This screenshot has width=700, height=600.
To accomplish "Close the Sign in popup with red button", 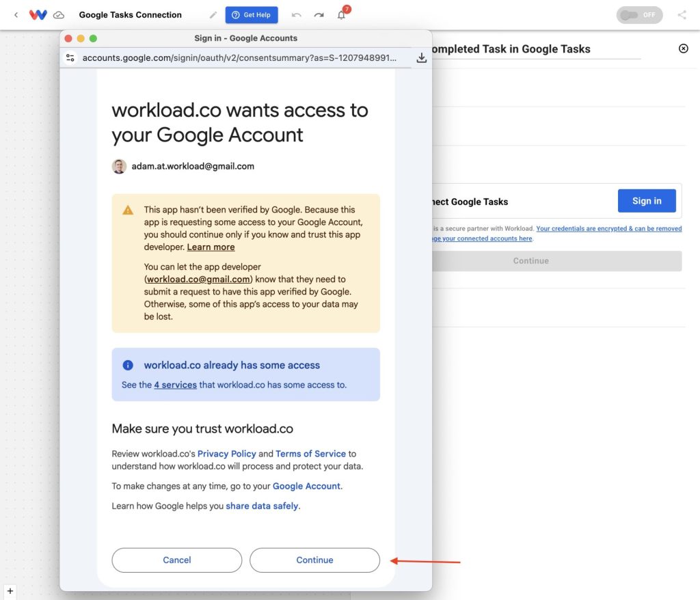I will (x=68, y=38).
